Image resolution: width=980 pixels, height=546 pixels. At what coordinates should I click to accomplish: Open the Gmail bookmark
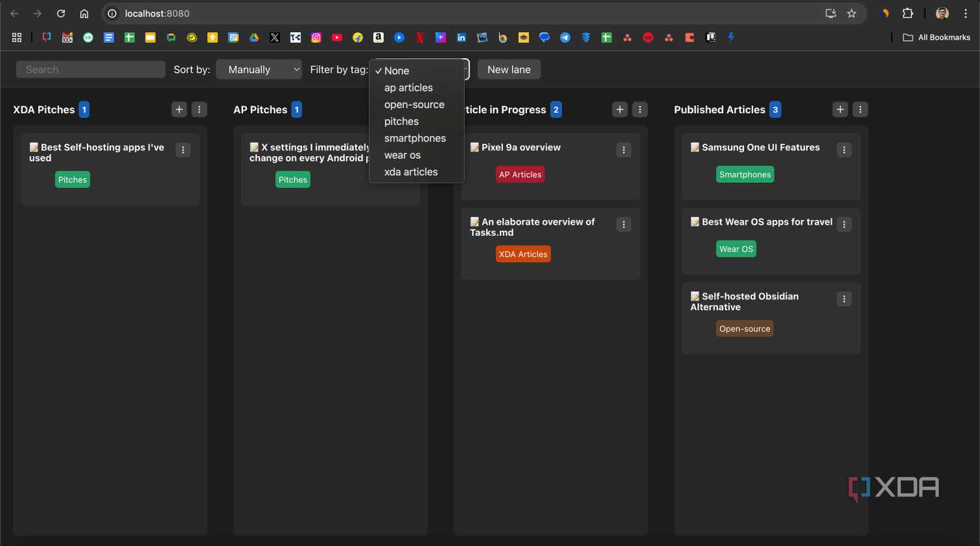[x=67, y=38]
